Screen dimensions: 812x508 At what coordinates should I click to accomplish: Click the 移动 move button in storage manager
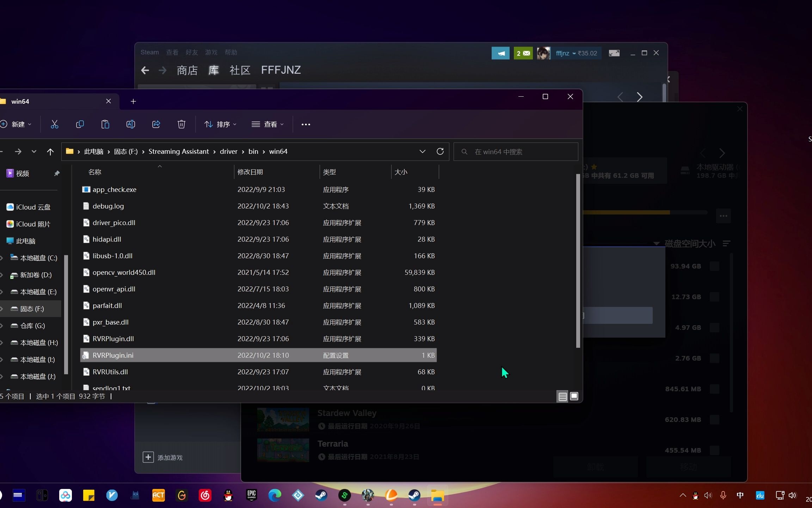pos(688,467)
